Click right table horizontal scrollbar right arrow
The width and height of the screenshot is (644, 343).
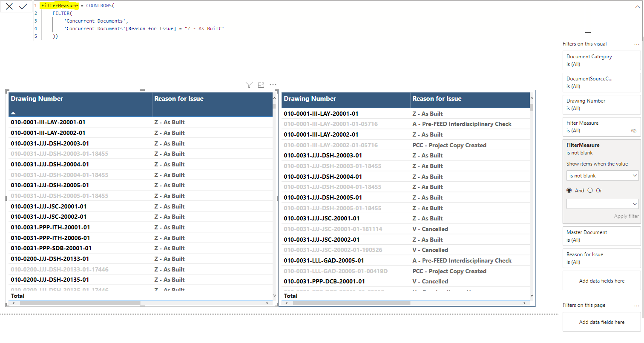click(x=525, y=303)
